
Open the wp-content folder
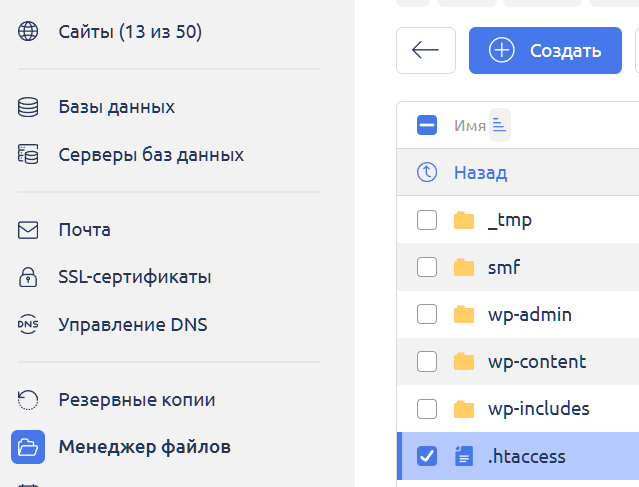pos(536,362)
